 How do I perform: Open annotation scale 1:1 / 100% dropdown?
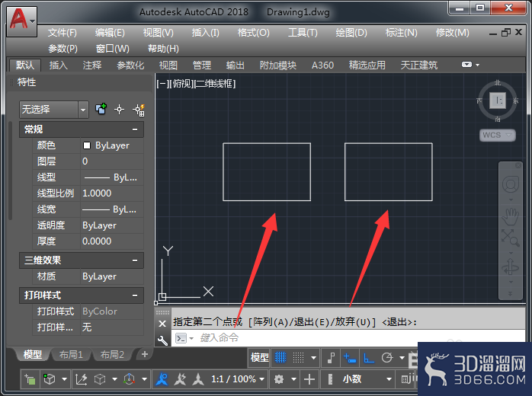[238, 379]
